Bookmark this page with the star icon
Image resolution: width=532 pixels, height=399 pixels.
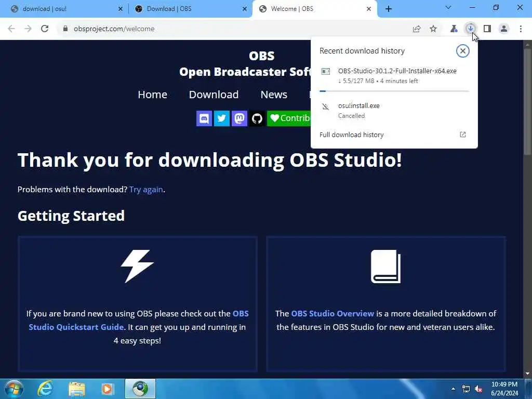coord(433,29)
